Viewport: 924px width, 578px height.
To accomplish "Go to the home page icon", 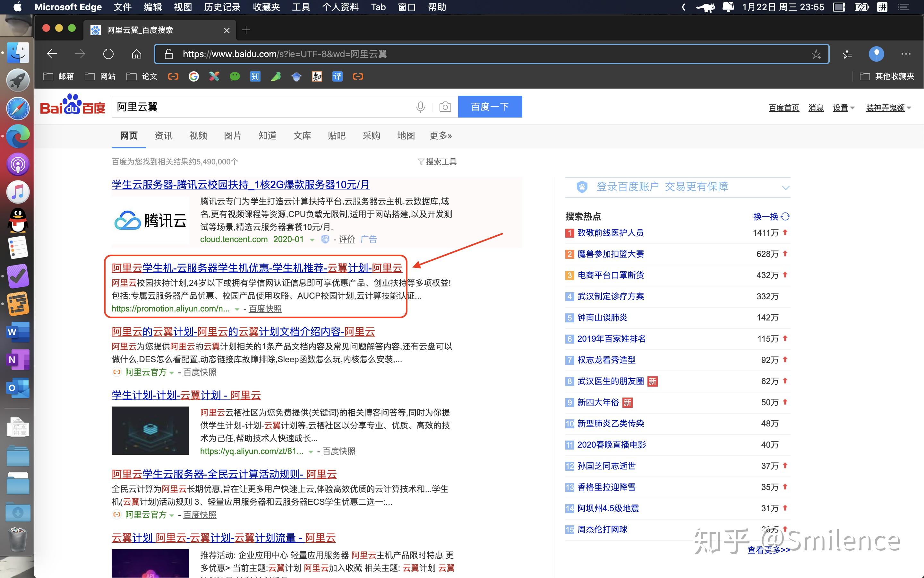I will (136, 54).
